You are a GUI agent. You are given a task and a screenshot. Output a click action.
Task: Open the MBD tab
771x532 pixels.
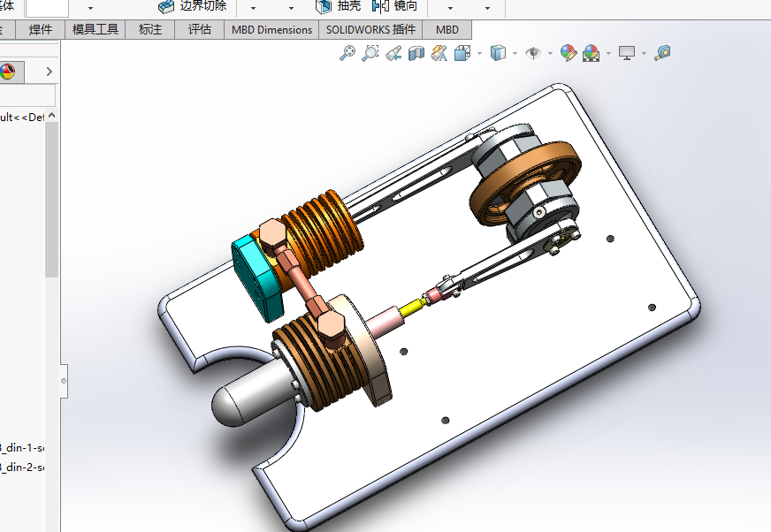(x=447, y=29)
